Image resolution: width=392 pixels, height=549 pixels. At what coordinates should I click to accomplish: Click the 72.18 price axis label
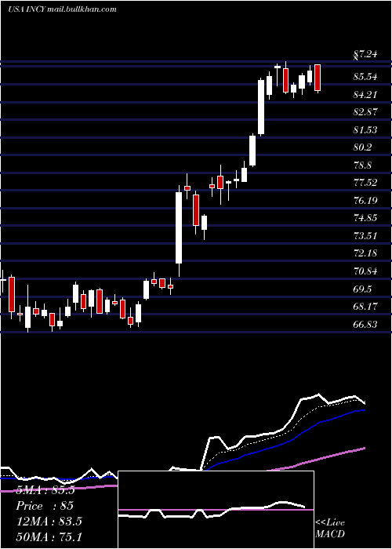coord(365,253)
